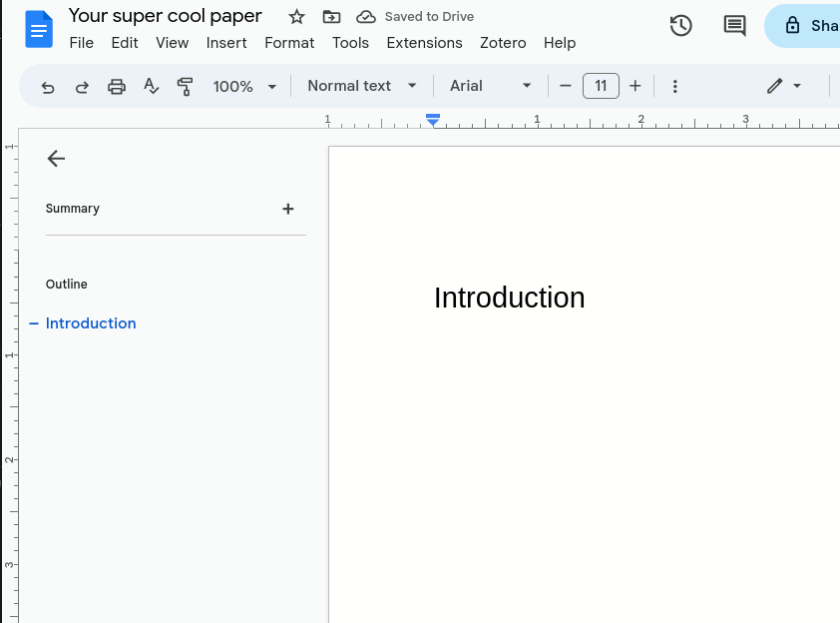840x623 pixels.
Task: Open the Extensions menu
Action: 424,43
